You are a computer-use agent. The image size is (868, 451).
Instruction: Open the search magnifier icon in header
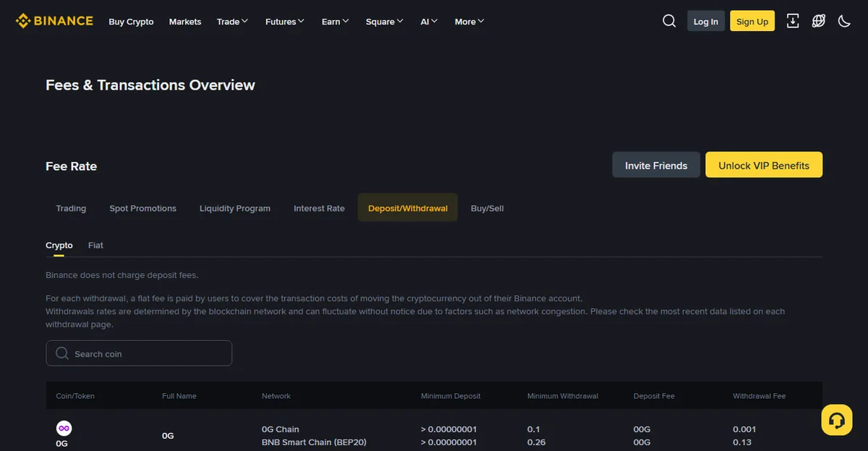(x=669, y=21)
